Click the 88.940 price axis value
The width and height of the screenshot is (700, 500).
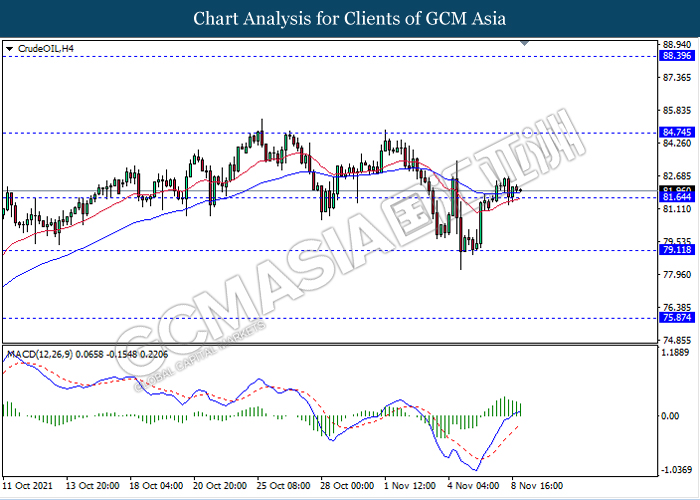click(678, 45)
